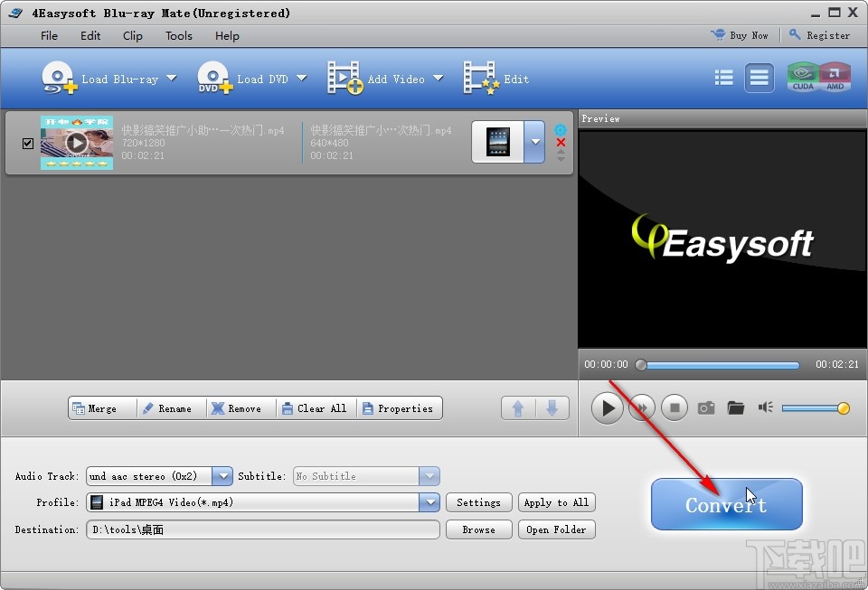
Task: Mute audio with the speaker icon
Action: click(x=766, y=407)
